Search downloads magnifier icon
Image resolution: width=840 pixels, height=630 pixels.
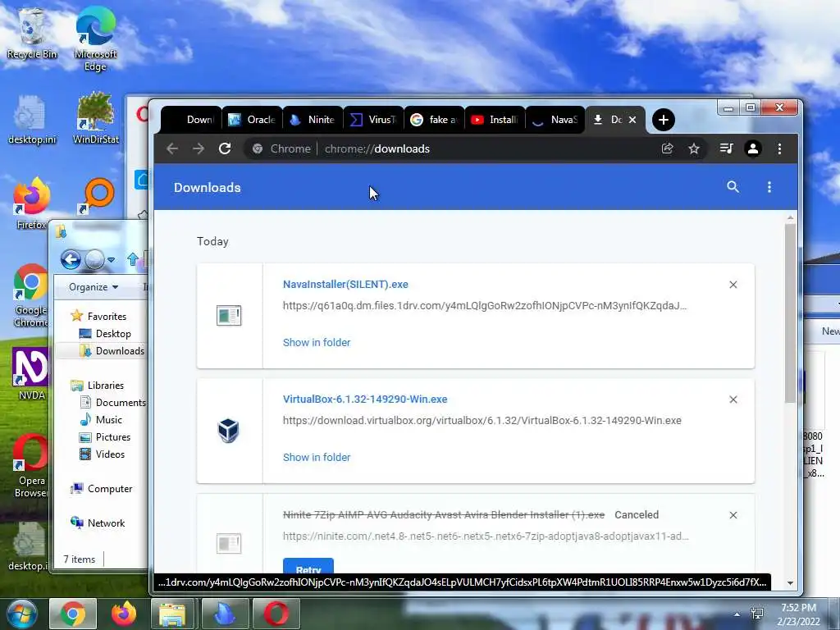tap(733, 187)
